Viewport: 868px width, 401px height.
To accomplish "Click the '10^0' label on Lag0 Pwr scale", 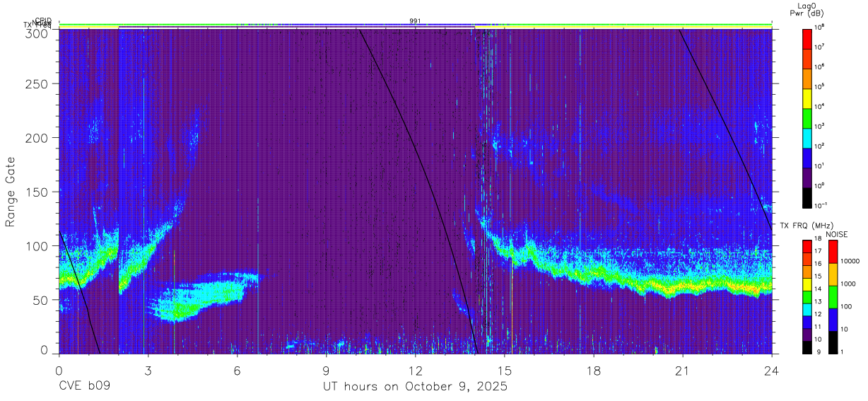I will [x=821, y=185].
